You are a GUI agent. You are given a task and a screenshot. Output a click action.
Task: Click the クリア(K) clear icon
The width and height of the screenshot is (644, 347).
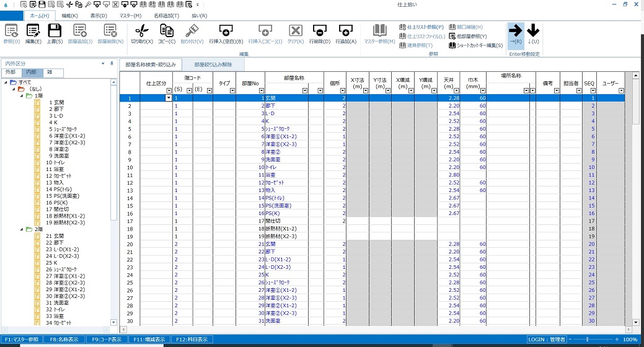[x=295, y=33]
